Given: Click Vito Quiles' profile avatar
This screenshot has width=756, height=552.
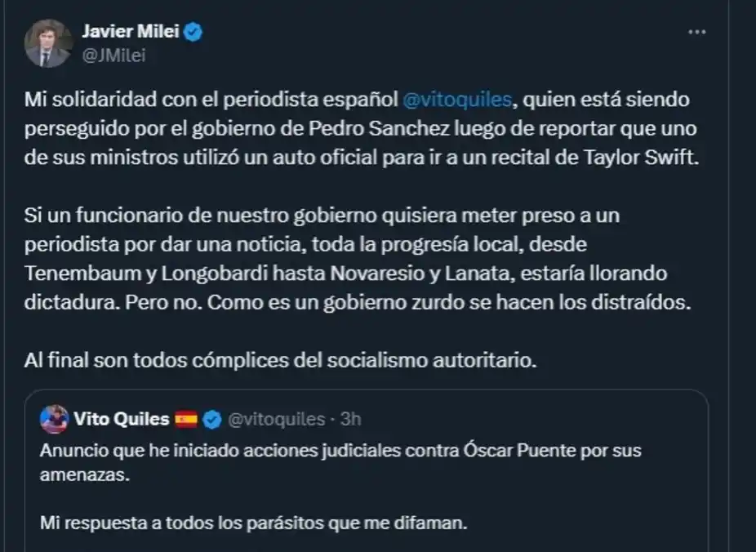Looking at the screenshot, I should click(x=53, y=419).
